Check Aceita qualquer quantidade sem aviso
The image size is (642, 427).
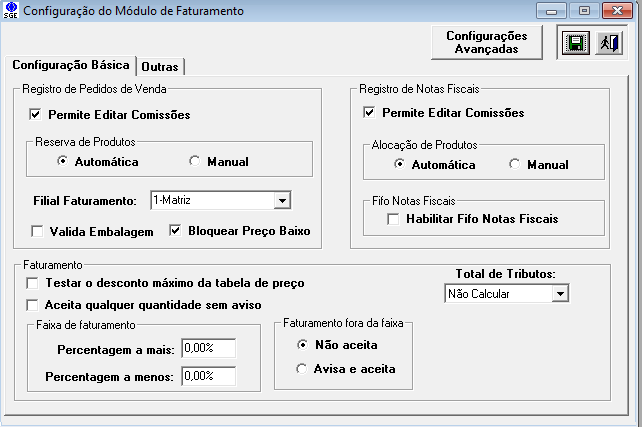coord(34,304)
